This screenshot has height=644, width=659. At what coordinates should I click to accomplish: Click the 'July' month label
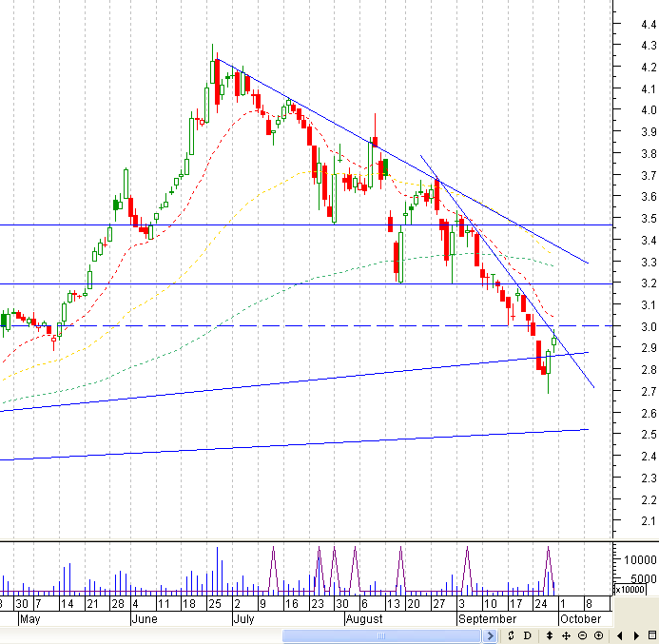[x=243, y=618]
